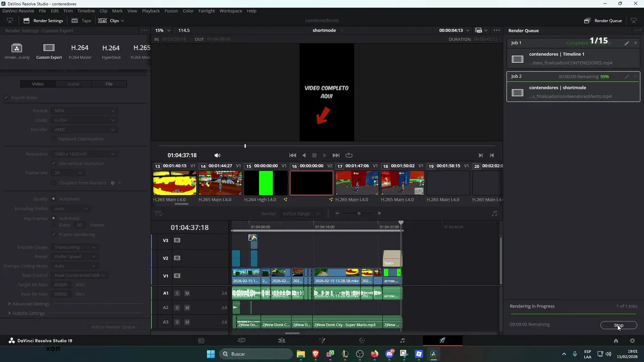
Task: Mute audio track A2
Action: 187,308
